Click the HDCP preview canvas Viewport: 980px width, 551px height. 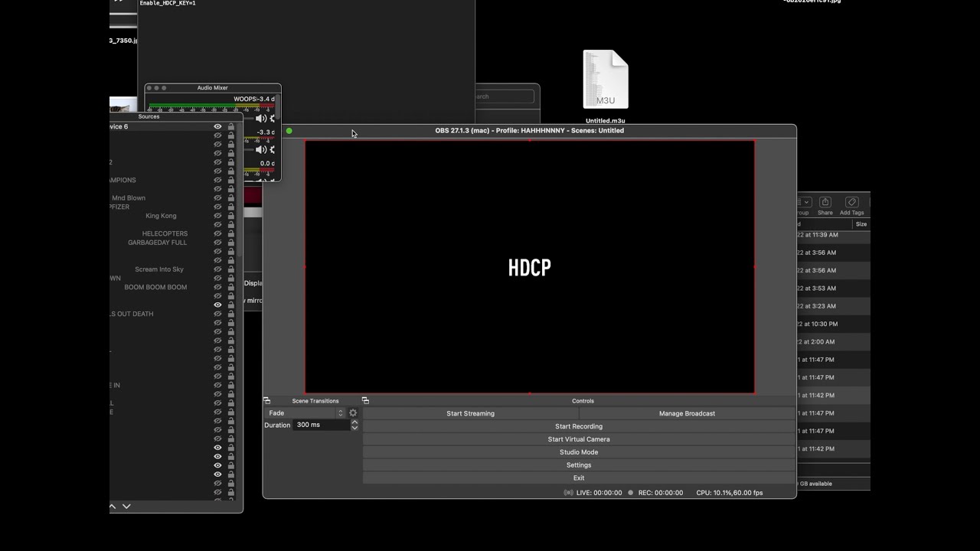(530, 267)
